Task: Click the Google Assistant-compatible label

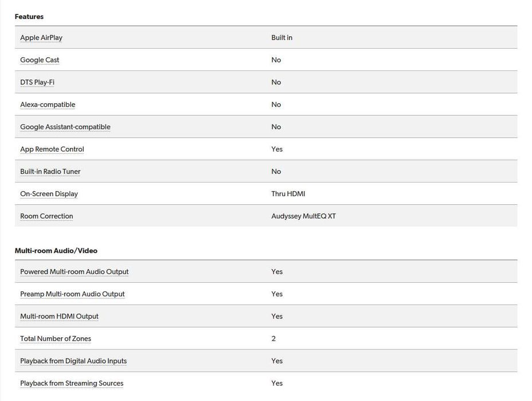Action: 65,127
